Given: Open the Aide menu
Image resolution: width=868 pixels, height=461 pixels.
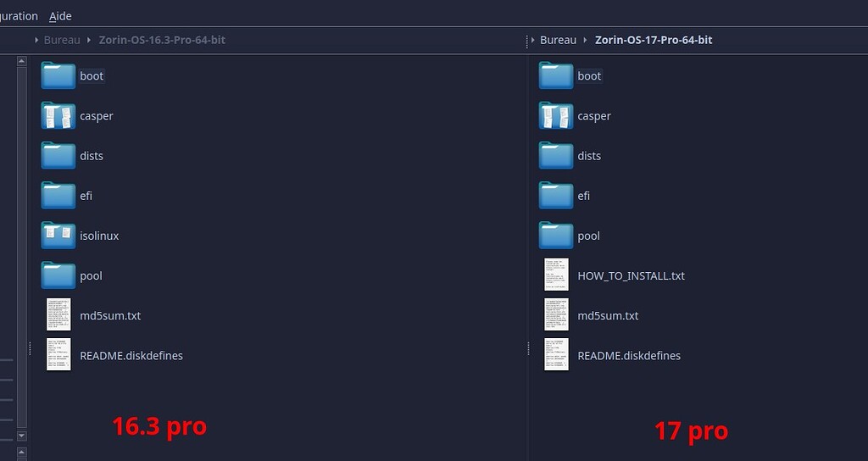Looking at the screenshot, I should tap(60, 16).
